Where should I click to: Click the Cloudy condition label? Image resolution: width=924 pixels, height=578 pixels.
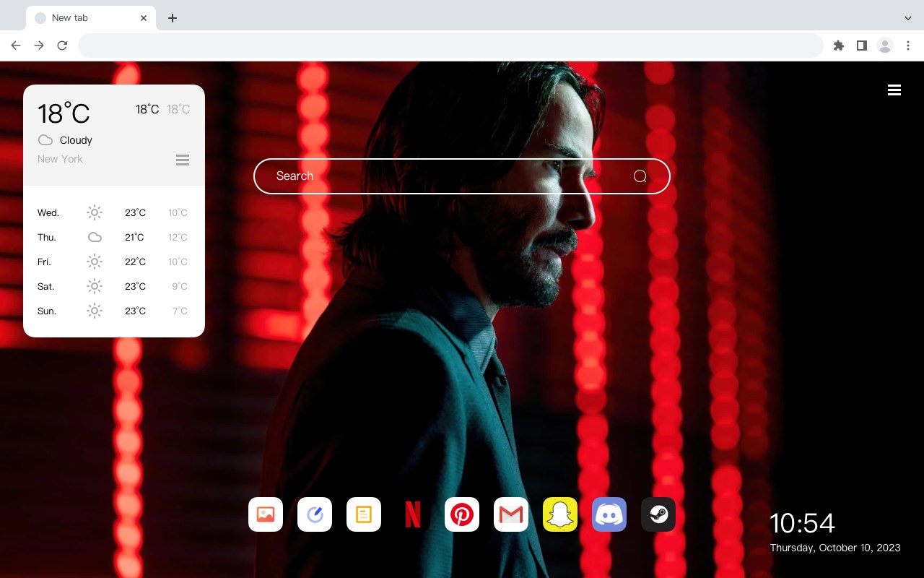(x=76, y=140)
